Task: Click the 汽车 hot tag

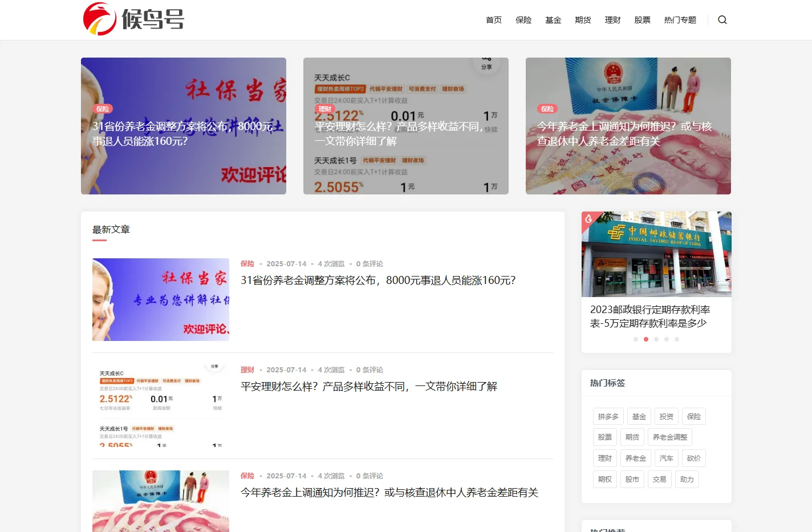Action: tap(667, 458)
